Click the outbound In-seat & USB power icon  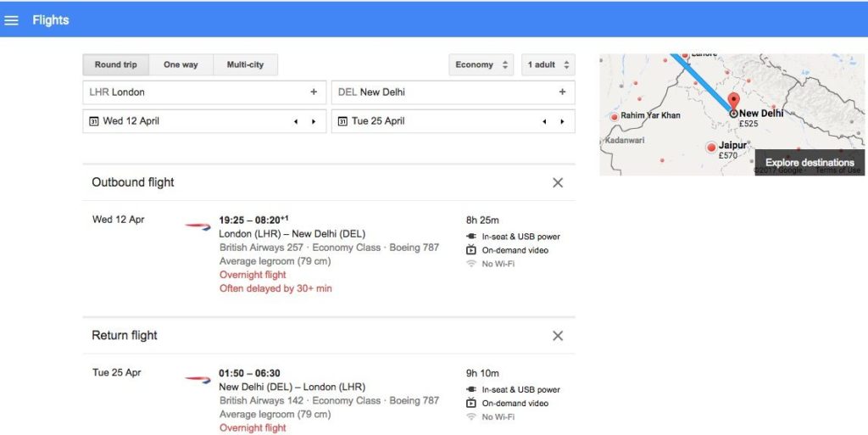471,237
